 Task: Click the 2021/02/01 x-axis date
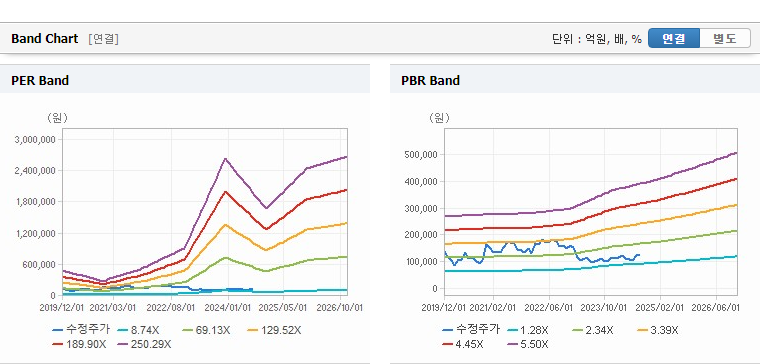(x=494, y=307)
